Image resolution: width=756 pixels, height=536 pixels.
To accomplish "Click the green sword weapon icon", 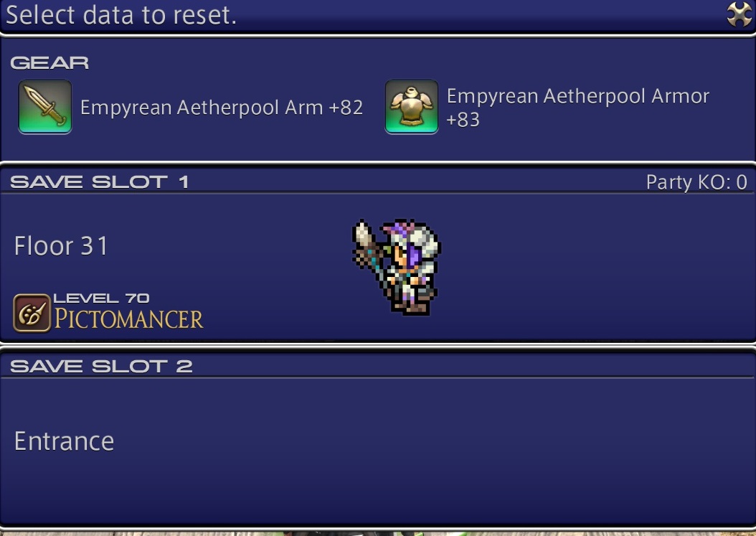I will coord(45,107).
